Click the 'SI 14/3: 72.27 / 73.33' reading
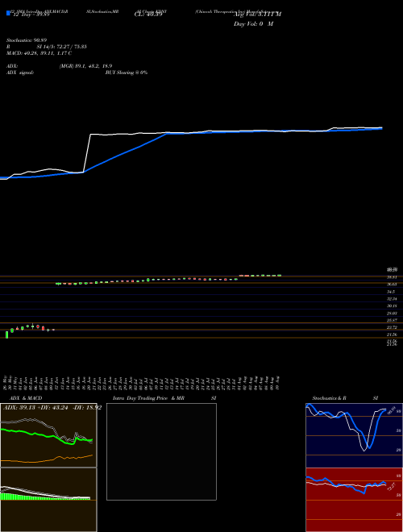 [x=62, y=47]
